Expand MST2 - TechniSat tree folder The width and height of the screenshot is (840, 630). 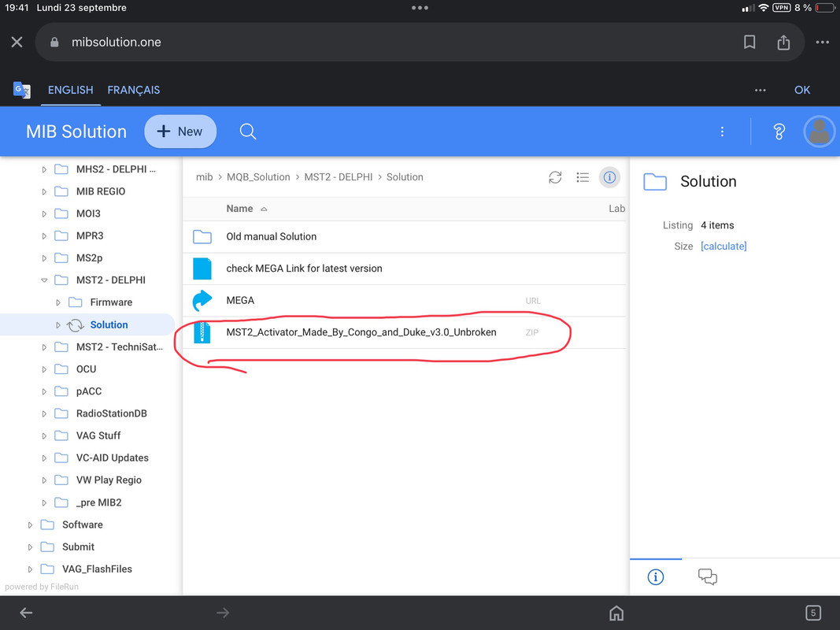tap(44, 347)
